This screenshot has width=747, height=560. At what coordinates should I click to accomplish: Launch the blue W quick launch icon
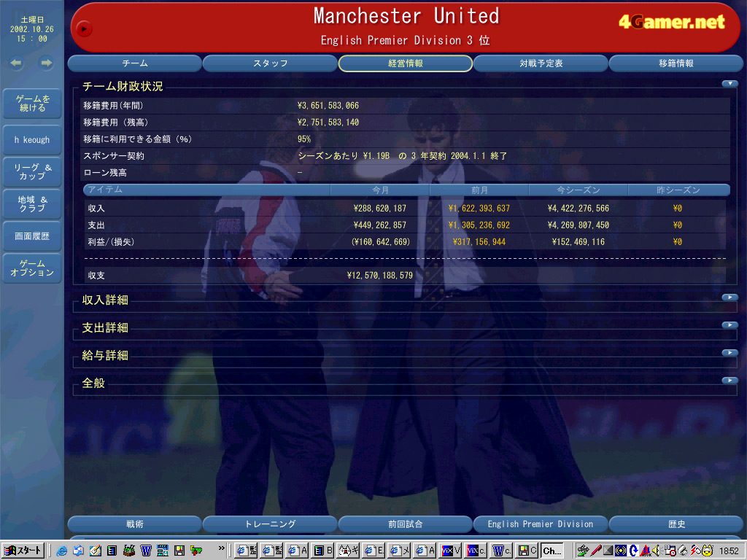146,551
